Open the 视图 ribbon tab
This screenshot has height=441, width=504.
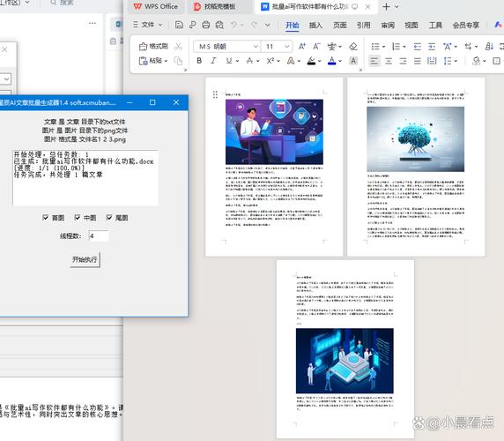(411, 25)
